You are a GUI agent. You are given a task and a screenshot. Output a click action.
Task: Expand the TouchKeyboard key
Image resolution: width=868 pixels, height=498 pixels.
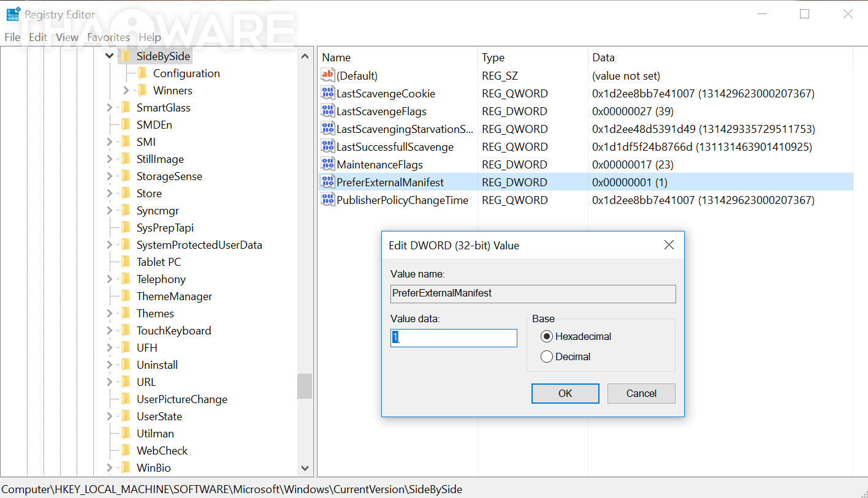pos(110,331)
